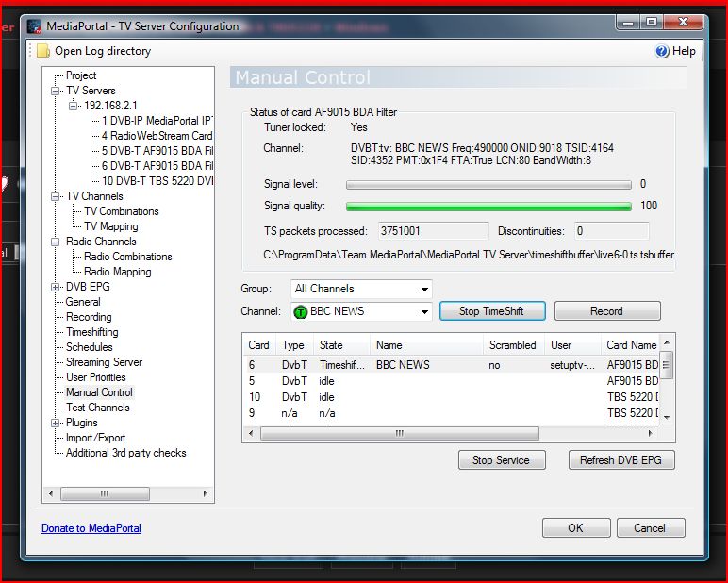Select 10 DVB-T TBS 5220 card

pos(157,181)
